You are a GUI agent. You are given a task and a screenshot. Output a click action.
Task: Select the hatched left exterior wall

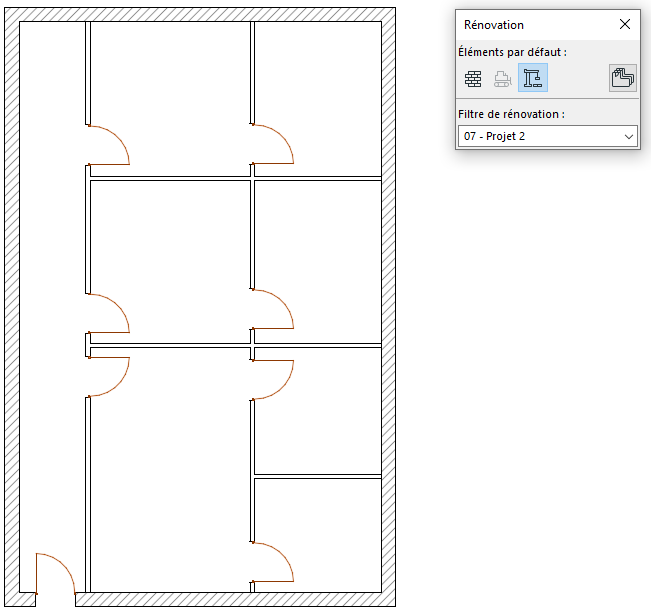(12, 300)
